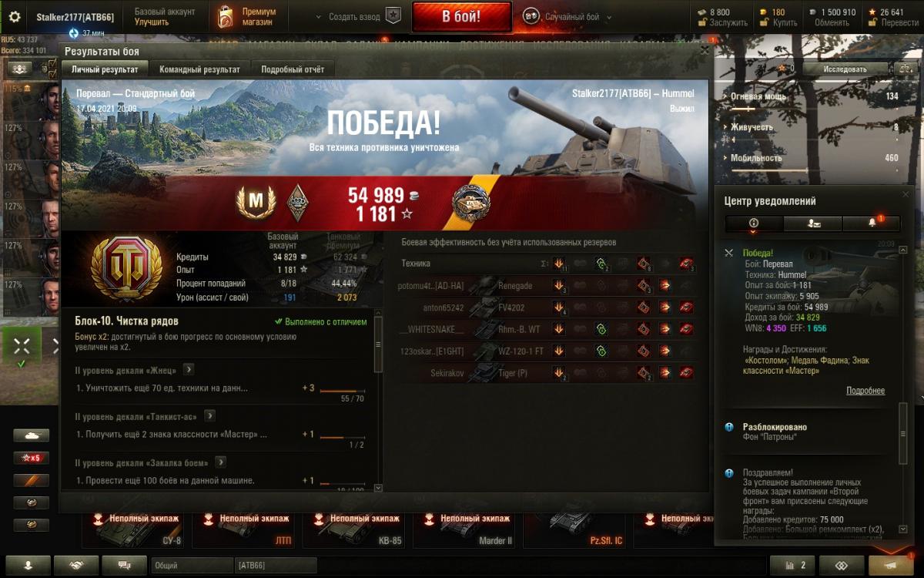924x578 pixels.
Task: Toggle the crossed-arrows vehicle filter button
Action: click(x=21, y=347)
